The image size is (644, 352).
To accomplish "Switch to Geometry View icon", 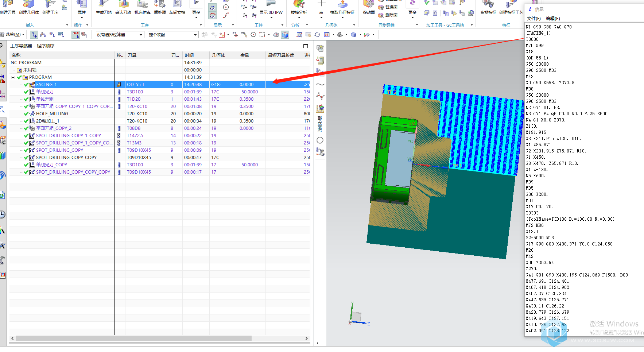I will [x=52, y=35].
